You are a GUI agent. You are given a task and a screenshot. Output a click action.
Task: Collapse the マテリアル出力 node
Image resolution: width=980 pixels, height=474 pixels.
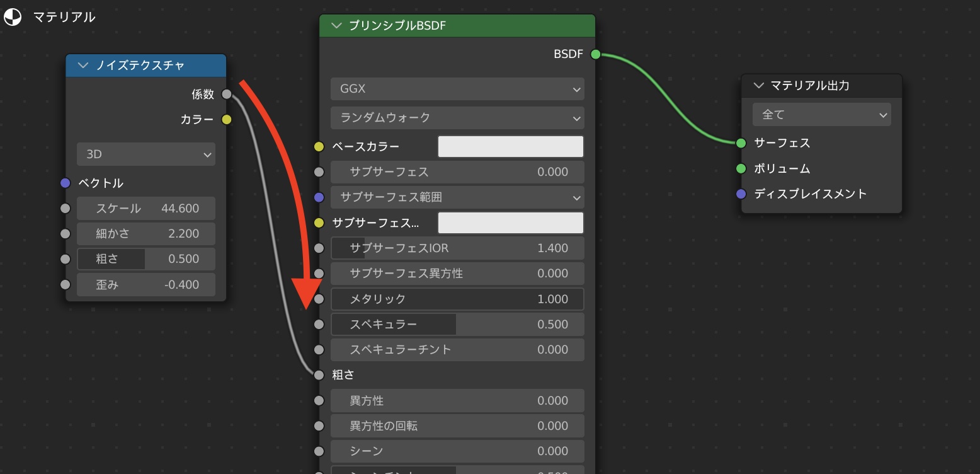coord(758,85)
